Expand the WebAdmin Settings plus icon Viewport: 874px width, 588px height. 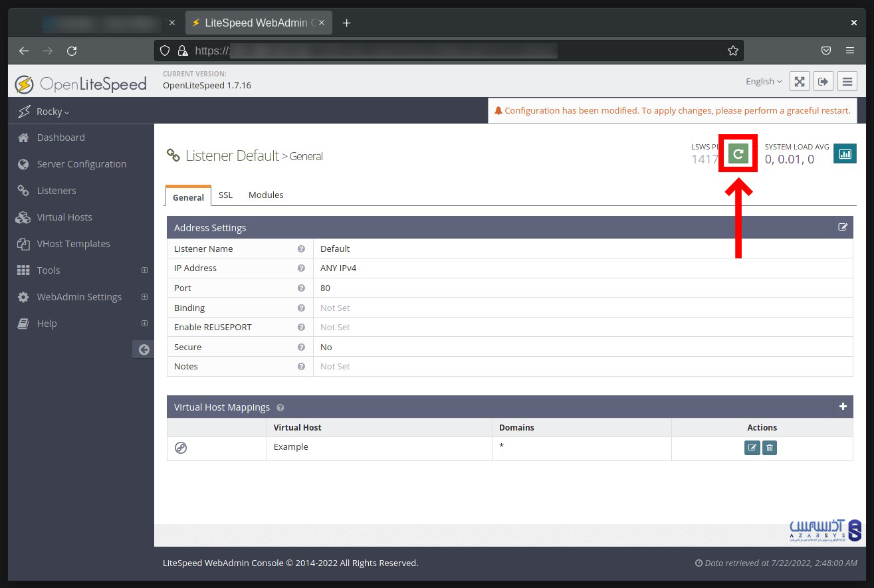[144, 297]
